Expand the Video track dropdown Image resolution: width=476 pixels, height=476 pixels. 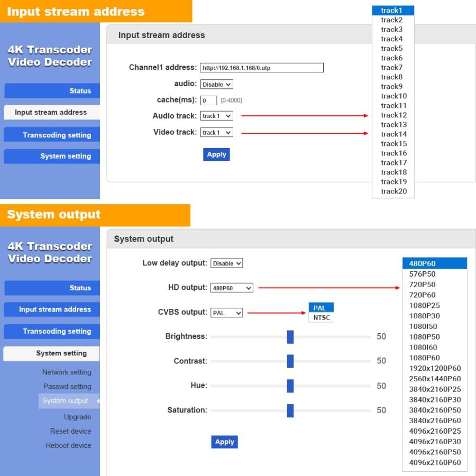point(217,132)
